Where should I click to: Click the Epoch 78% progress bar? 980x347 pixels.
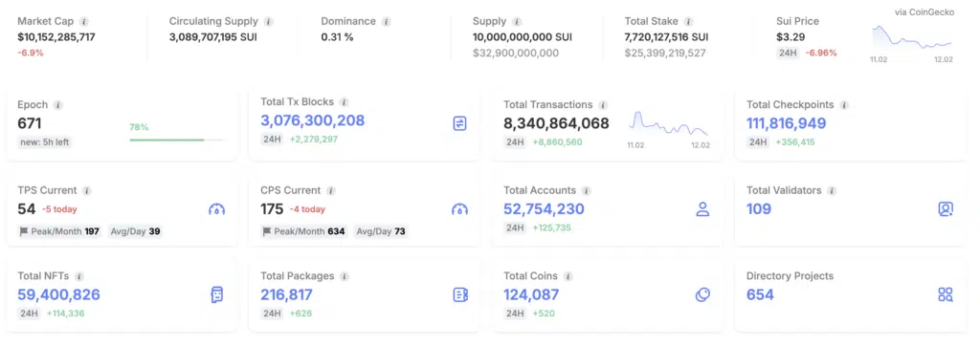[178, 140]
